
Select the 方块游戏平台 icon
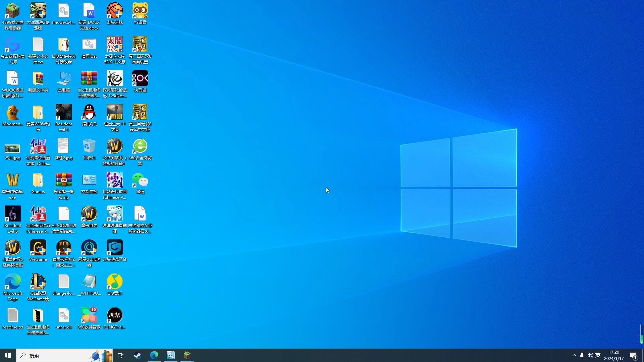115,250
